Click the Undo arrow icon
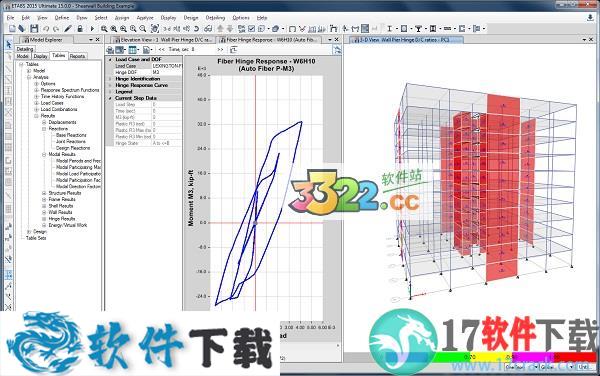 click(x=46, y=29)
